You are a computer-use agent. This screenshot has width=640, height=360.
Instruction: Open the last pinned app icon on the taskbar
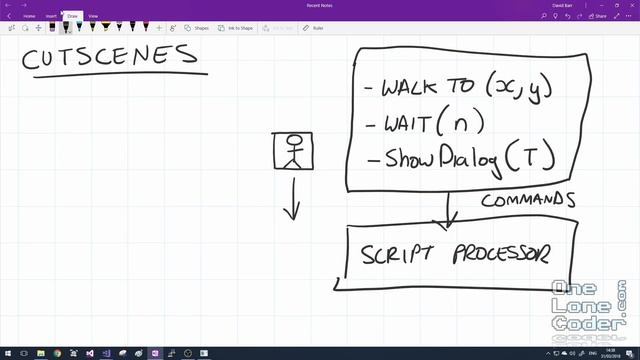click(204, 353)
